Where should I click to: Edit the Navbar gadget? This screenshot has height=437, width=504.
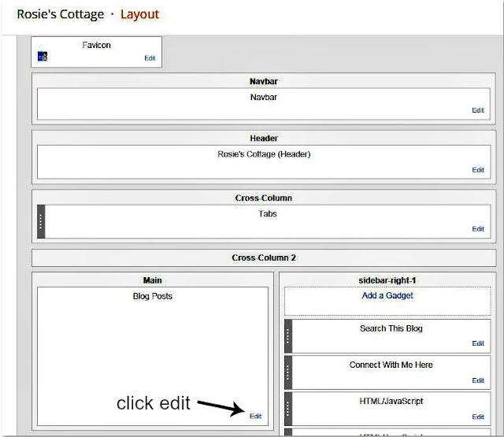(x=478, y=110)
